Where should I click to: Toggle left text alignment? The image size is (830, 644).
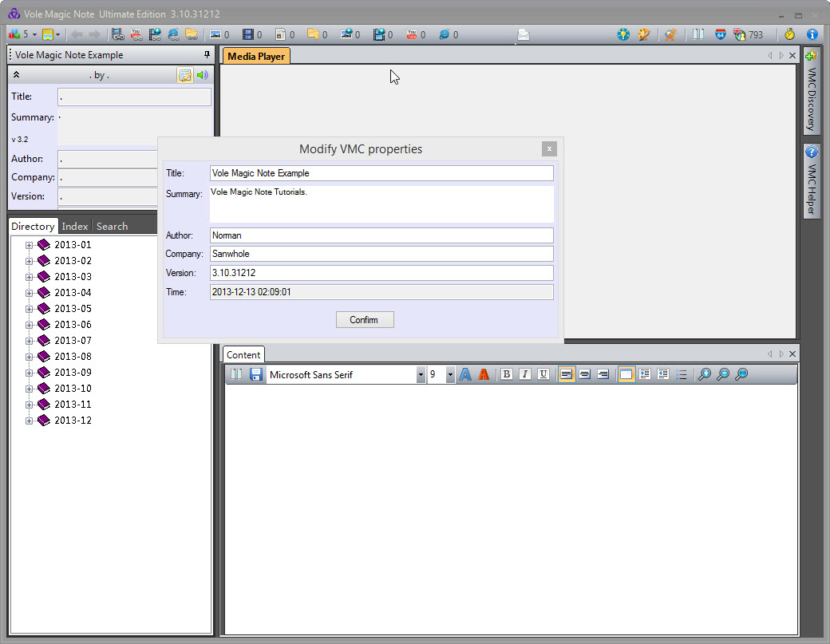coord(566,374)
